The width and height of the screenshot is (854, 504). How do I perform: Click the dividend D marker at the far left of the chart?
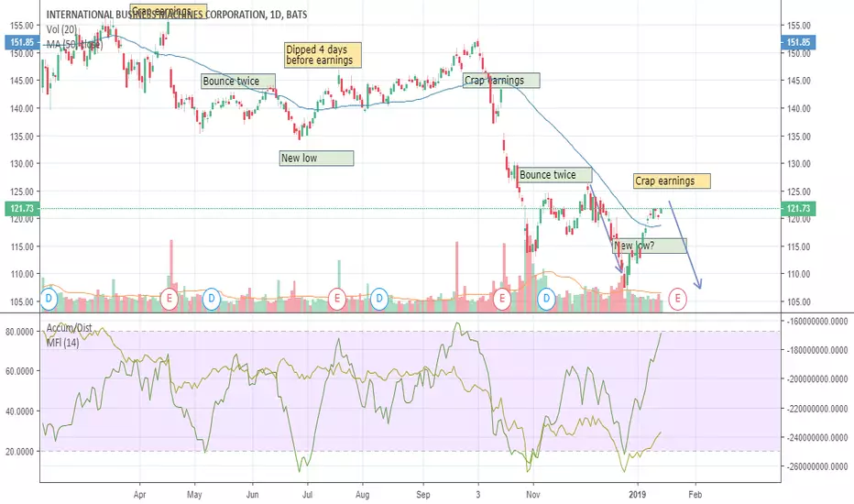coord(49,299)
